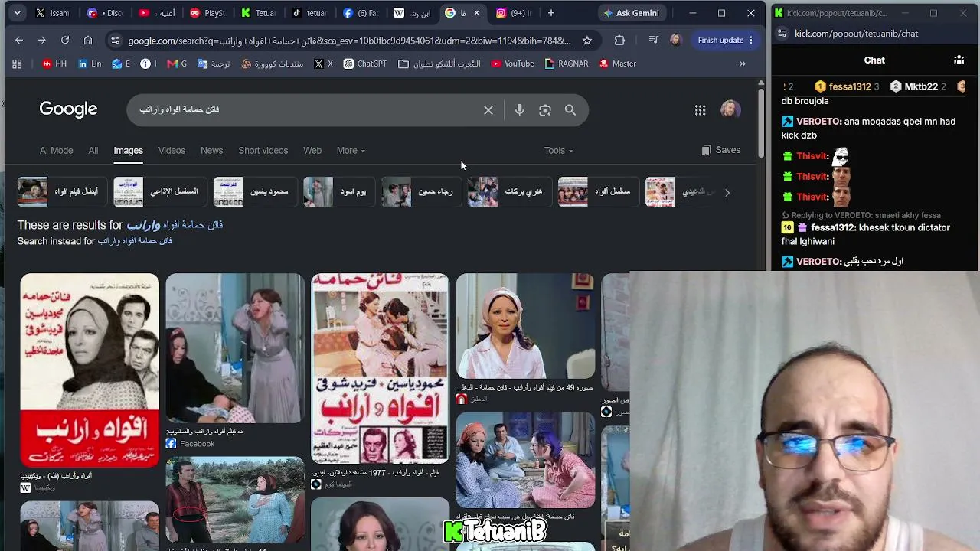
Task: Switch to the Web results tab
Action: pyautogui.click(x=312, y=151)
